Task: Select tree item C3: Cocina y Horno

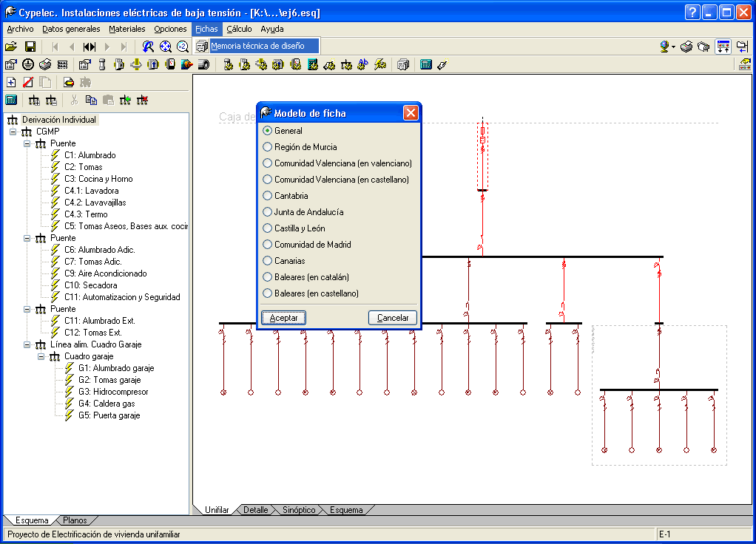Action: coord(98,179)
